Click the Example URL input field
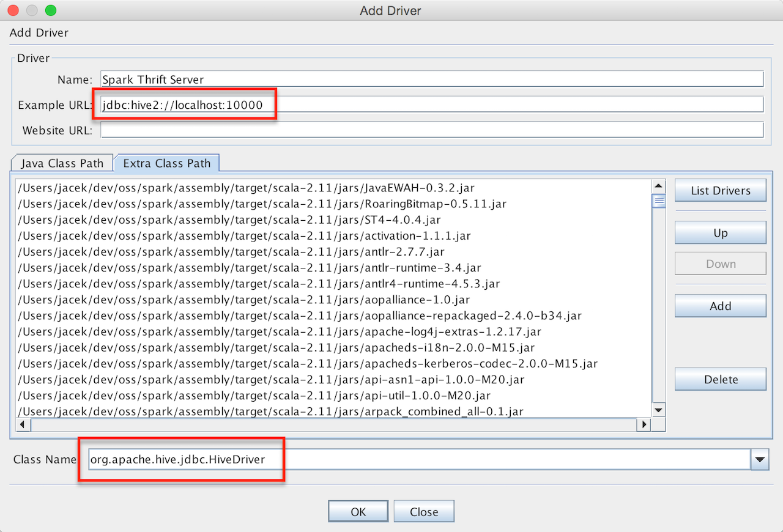The width and height of the screenshot is (783, 532). point(431,105)
